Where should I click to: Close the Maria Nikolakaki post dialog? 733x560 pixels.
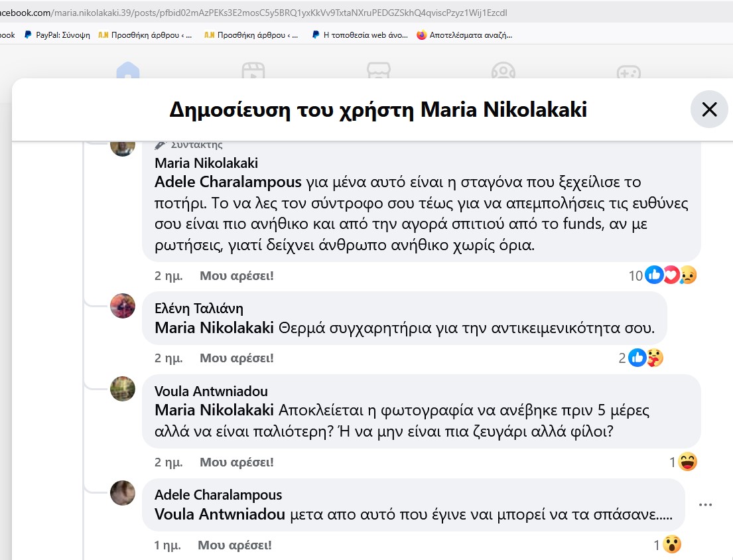709,109
